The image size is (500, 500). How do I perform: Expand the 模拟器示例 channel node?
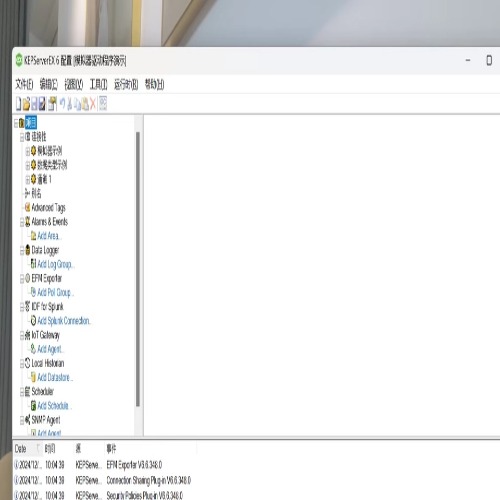(28, 152)
